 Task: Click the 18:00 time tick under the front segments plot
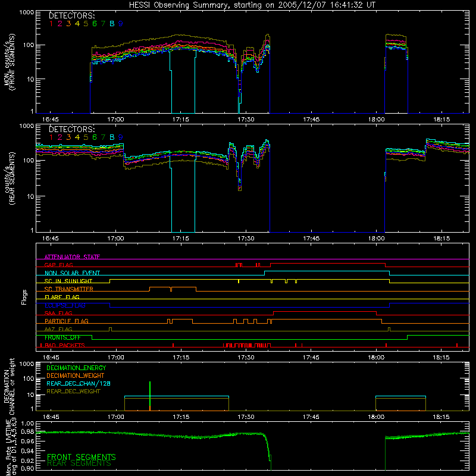point(377,120)
